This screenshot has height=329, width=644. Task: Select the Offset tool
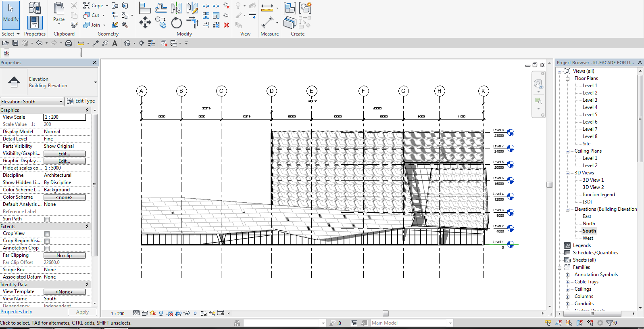(x=160, y=8)
